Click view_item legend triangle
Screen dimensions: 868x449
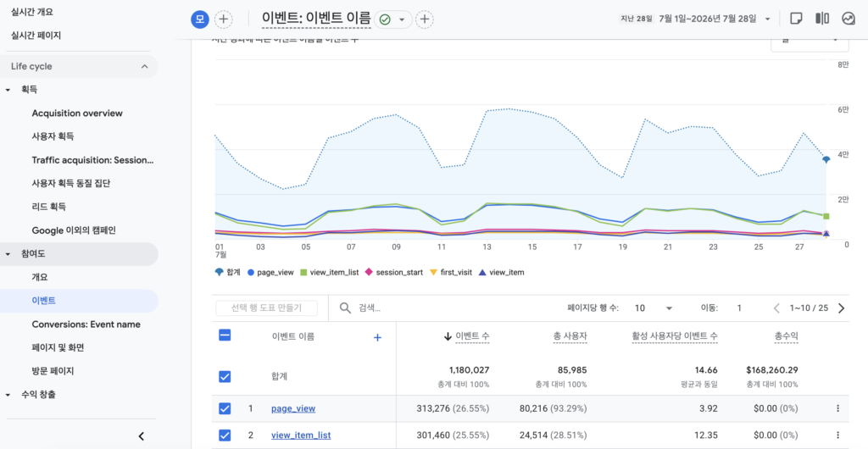[x=482, y=272]
